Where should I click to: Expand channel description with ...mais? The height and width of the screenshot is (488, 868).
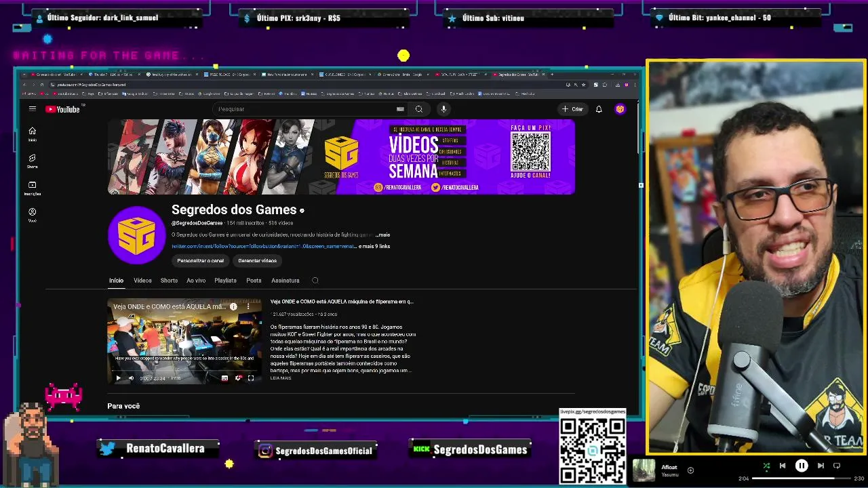point(383,235)
